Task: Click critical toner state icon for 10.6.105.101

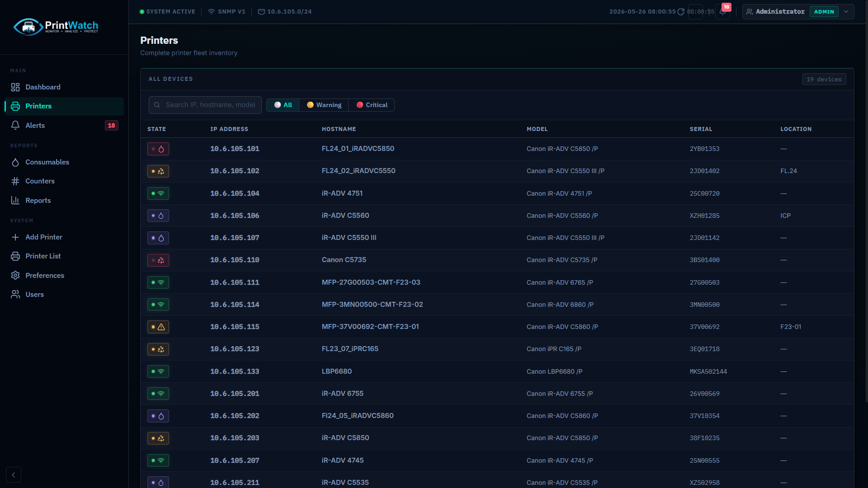Action: pos(158,149)
